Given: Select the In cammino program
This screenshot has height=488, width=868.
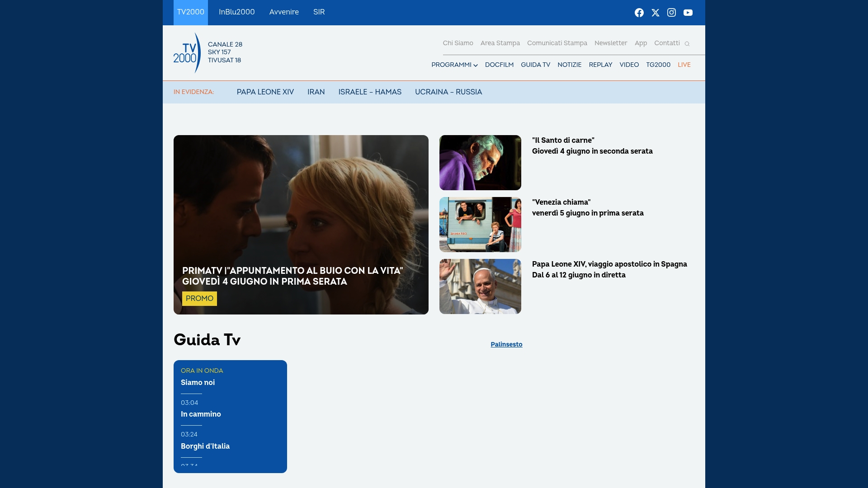Looking at the screenshot, I should (201, 414).
